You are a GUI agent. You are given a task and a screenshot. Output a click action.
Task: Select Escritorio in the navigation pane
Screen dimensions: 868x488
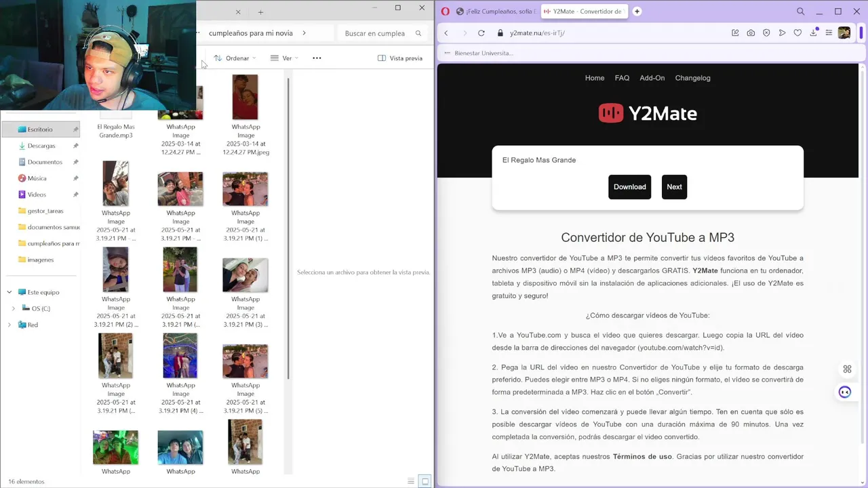click(x=39, y=129)
